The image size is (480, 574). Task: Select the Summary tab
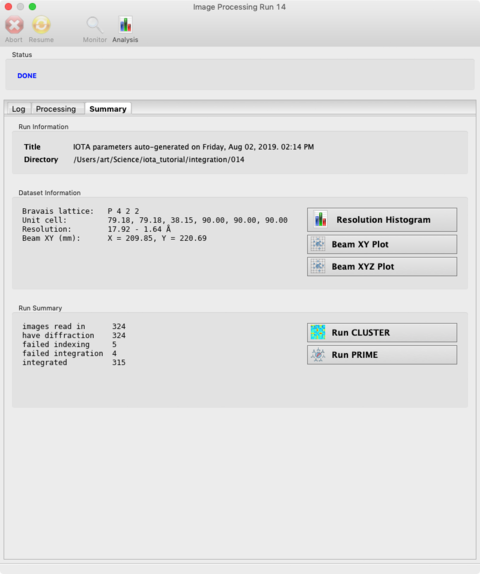click(108, 109)
